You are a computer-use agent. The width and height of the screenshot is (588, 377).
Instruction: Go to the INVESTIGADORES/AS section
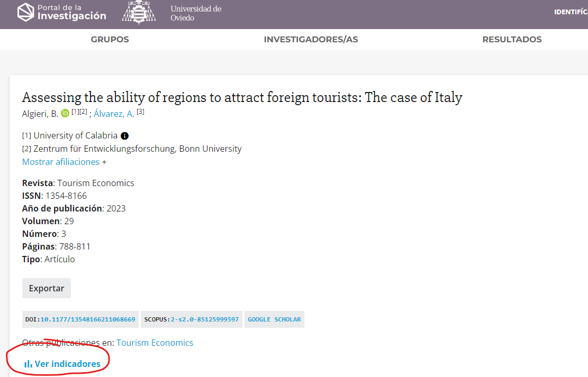coord(311,40)
